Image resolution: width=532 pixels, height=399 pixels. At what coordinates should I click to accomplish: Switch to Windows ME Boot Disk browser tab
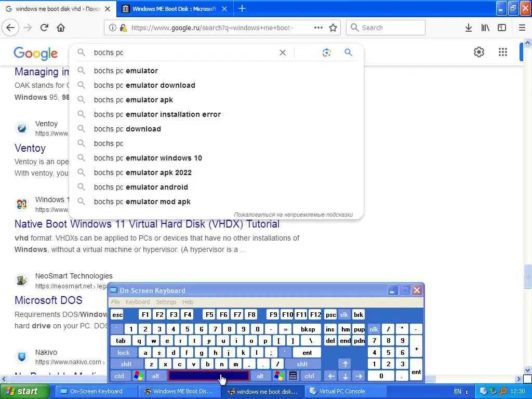click(x=175, y=9)
